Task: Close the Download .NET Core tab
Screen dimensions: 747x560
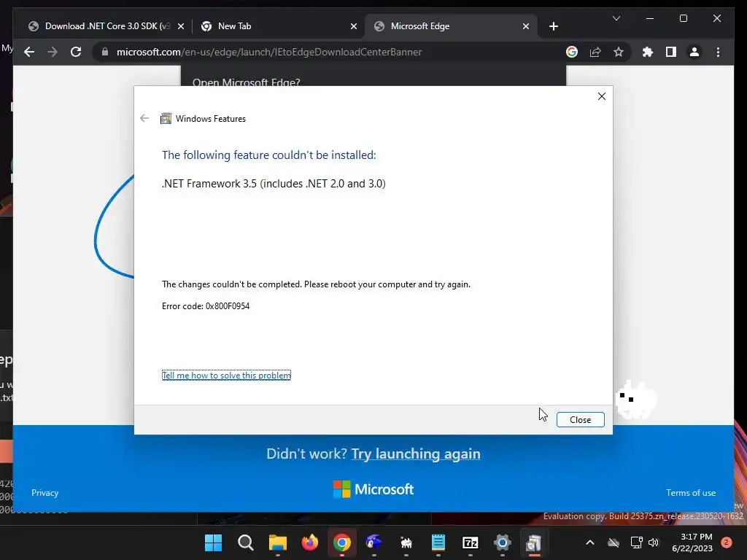Action: (x=181, y=27)
